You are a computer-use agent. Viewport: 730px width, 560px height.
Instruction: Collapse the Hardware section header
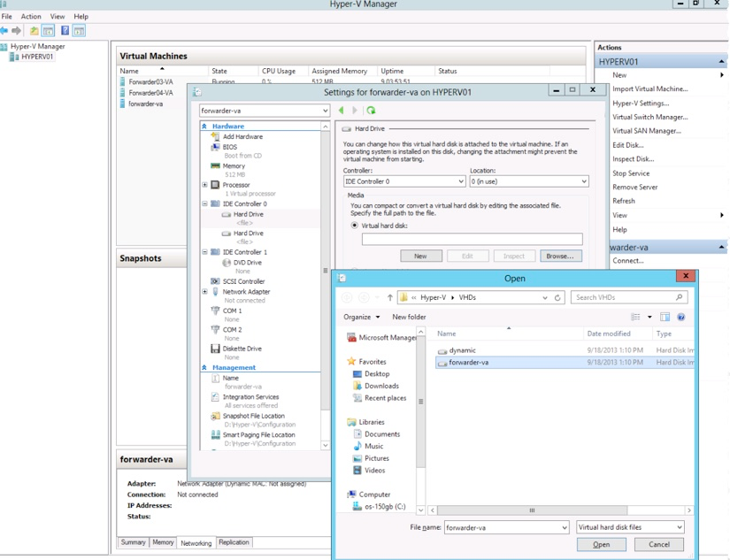[204, 127]
